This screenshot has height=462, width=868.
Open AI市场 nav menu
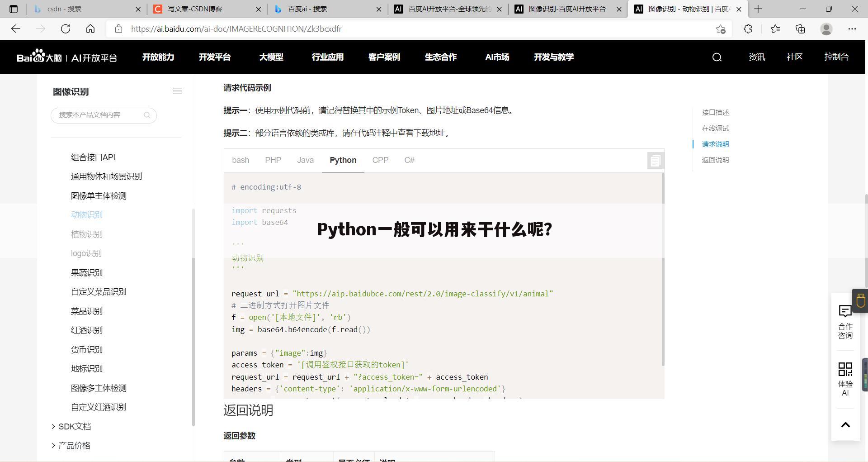click(497, 57)
